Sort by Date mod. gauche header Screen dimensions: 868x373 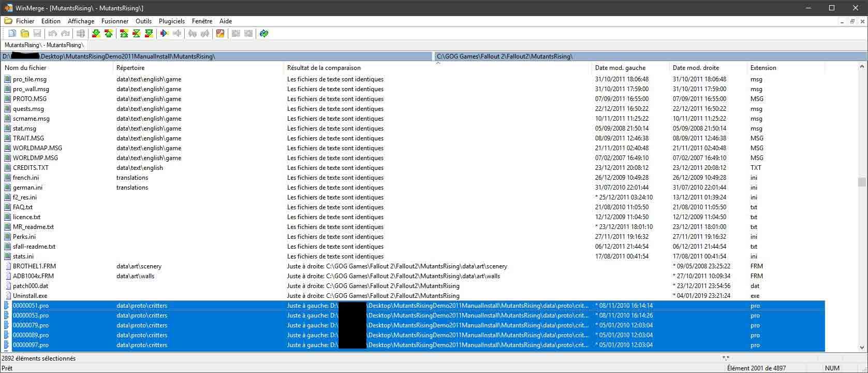[x=630, y=68]
